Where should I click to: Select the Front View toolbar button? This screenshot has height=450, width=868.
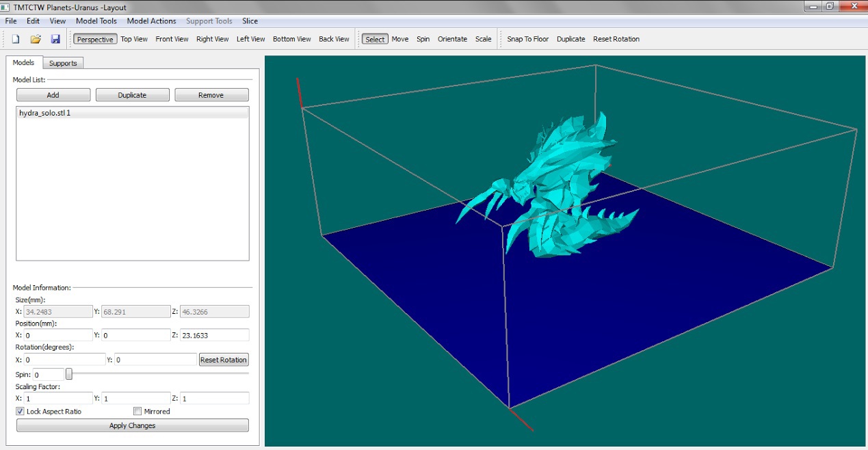point(172,39)
